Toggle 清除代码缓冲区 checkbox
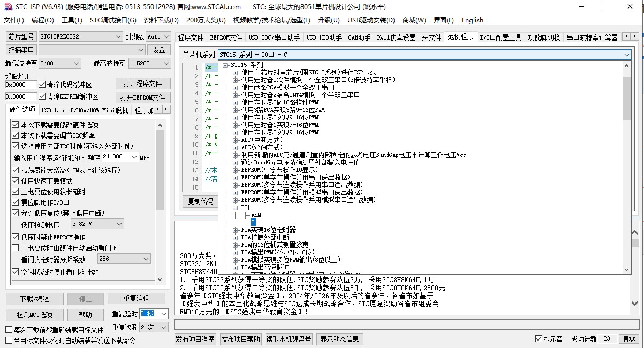This screenshot has width=644, height=348. point(65,85)
